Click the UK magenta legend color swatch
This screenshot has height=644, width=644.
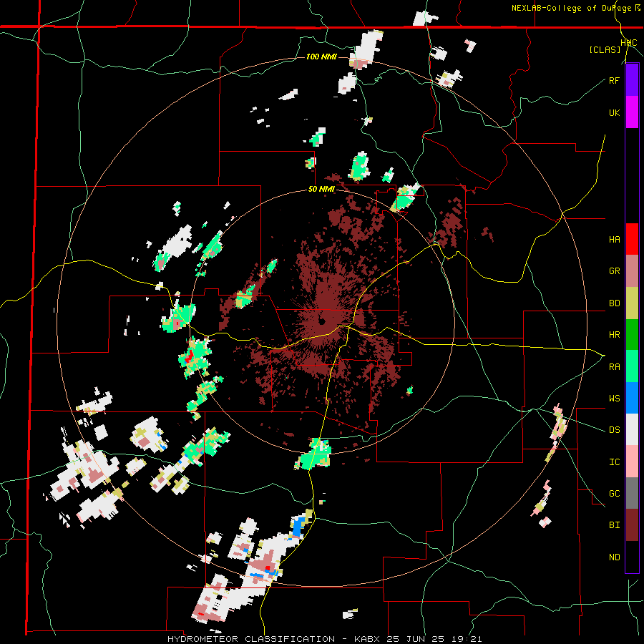click(632, 112)
